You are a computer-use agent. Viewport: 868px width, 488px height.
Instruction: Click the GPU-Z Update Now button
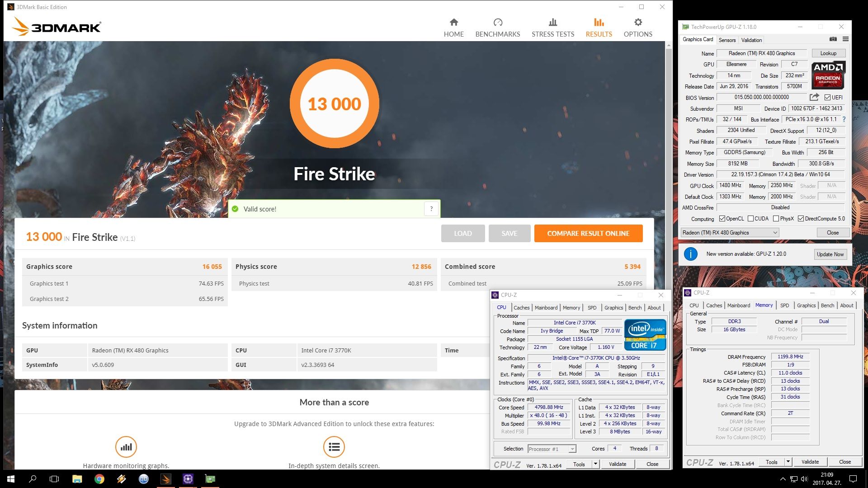coord(830,254)
